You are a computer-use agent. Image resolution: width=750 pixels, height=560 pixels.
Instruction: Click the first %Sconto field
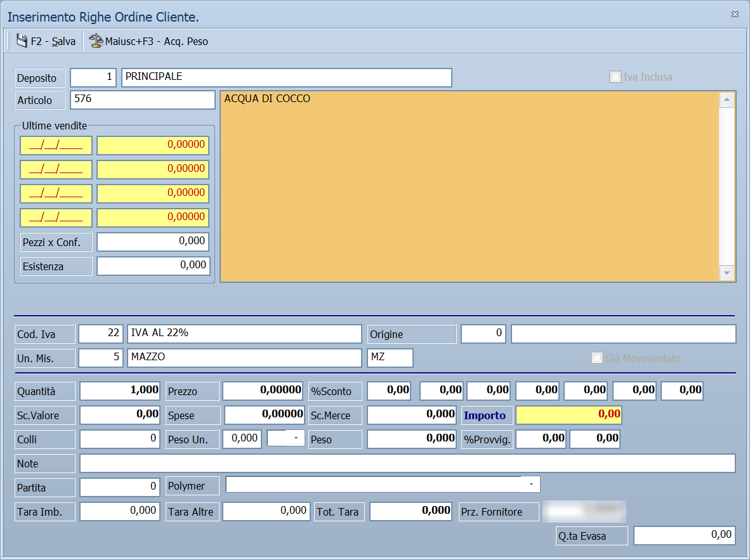click(389, 391)
